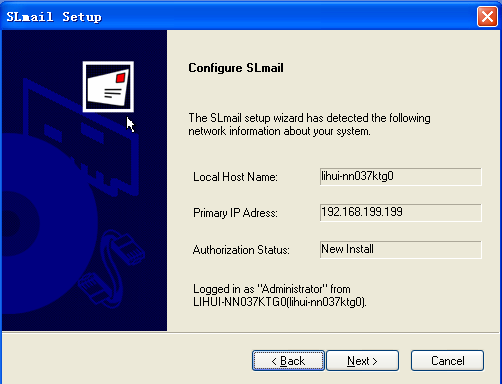Click the 'Primary IP Adress:' label
Viewport: 502px width, 384px height.
[x=235, y=213]
